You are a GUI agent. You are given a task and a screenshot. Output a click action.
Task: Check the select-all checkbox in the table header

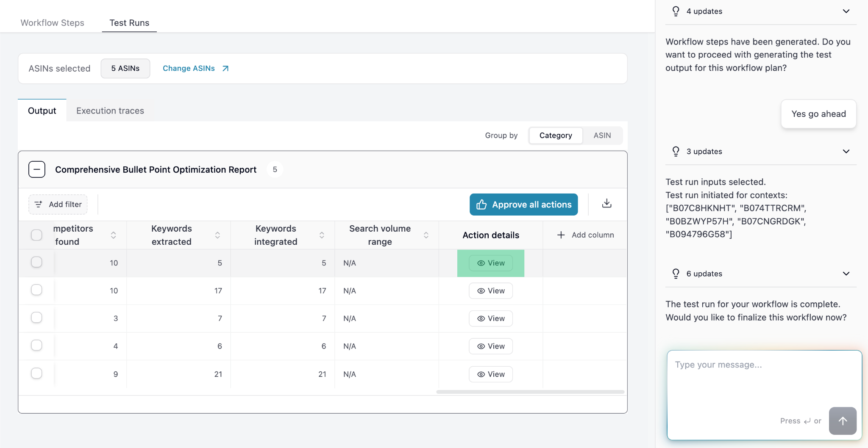36,235
